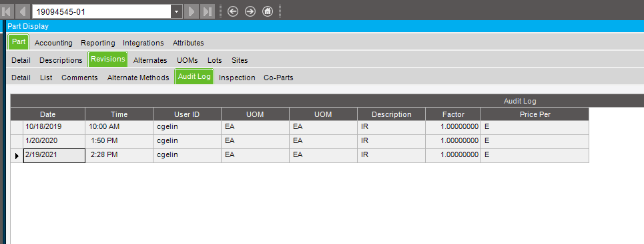Open the Sites tab
The height and width of the screenshot is (244, 644).
240,60
